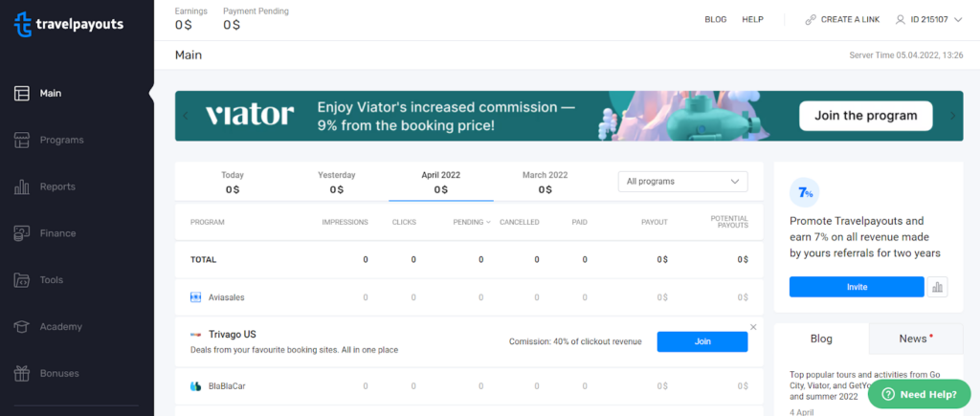Open Academy in the sidebar
Image resolution: width=980 pixels, height=416 pixels.
click(60, 327)
